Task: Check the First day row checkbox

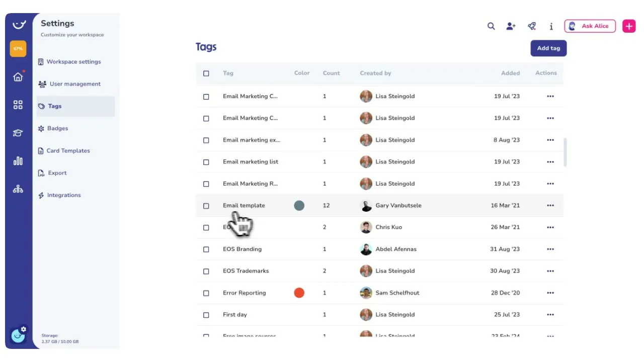Action: click(x=206, y=315)
